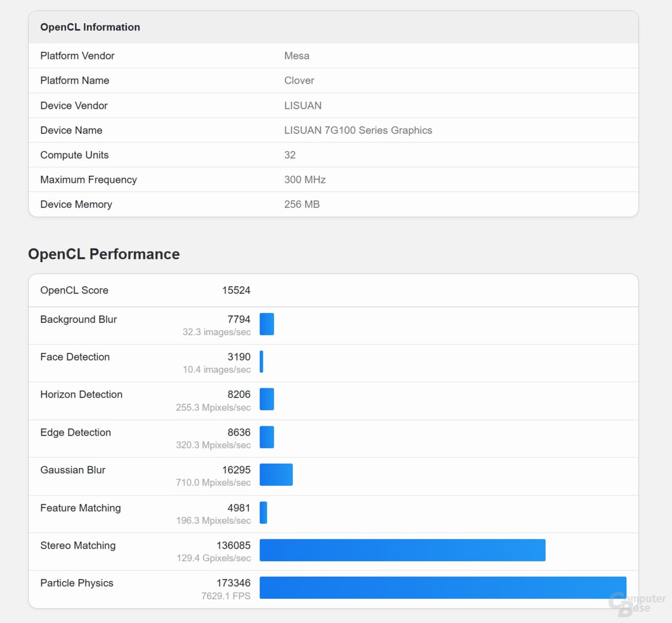
Task: Select the compute units value 32
Action: tap(290, 155)
